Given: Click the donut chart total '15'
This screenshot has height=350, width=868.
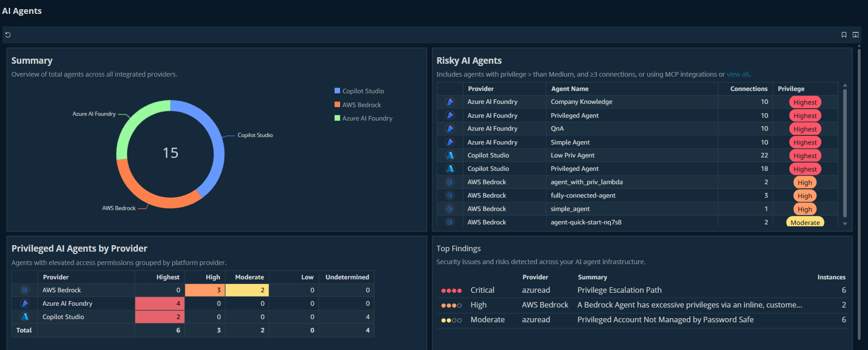Looking at the screenshot, I should [170, 153].
